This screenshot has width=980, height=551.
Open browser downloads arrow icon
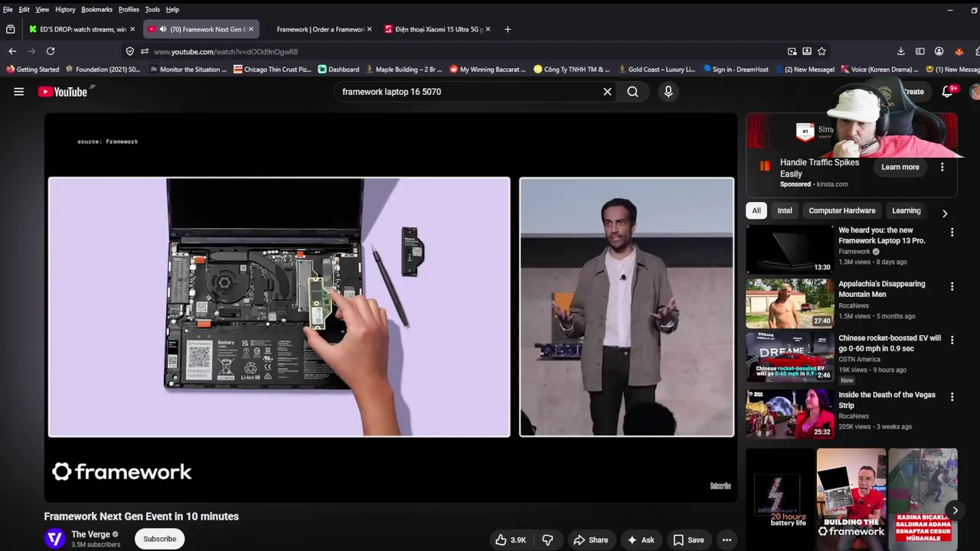(900, 51)
